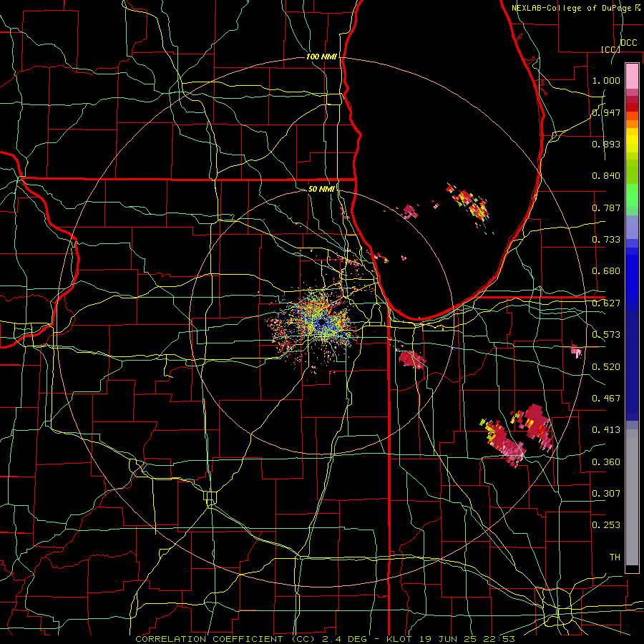Click the 0.360 scale value
644x644 pixels.
pyautogui.click(x=606, y=462)
